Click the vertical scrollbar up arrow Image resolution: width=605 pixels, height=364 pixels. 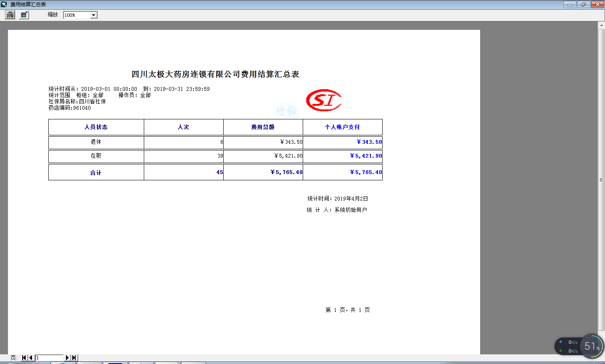601,25
